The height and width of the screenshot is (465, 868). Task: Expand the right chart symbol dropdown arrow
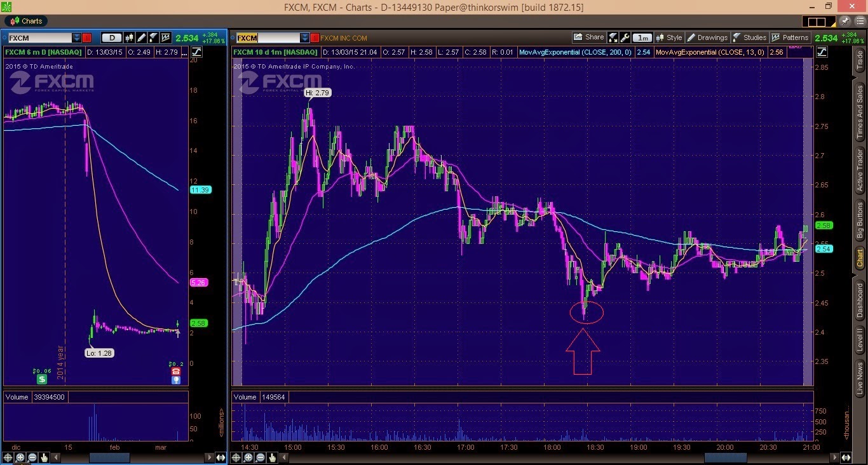coord(305,37)
